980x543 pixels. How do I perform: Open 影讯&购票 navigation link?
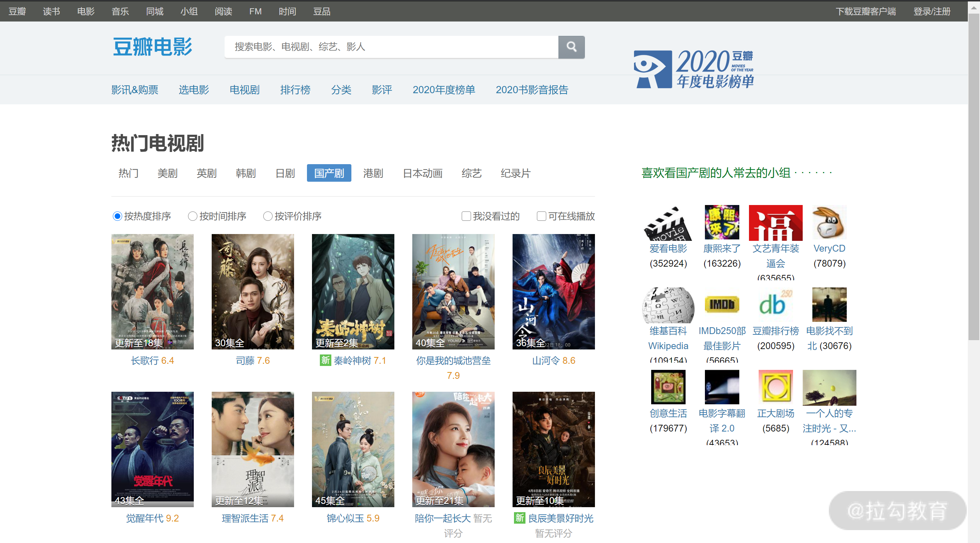(x=135, y=90)
